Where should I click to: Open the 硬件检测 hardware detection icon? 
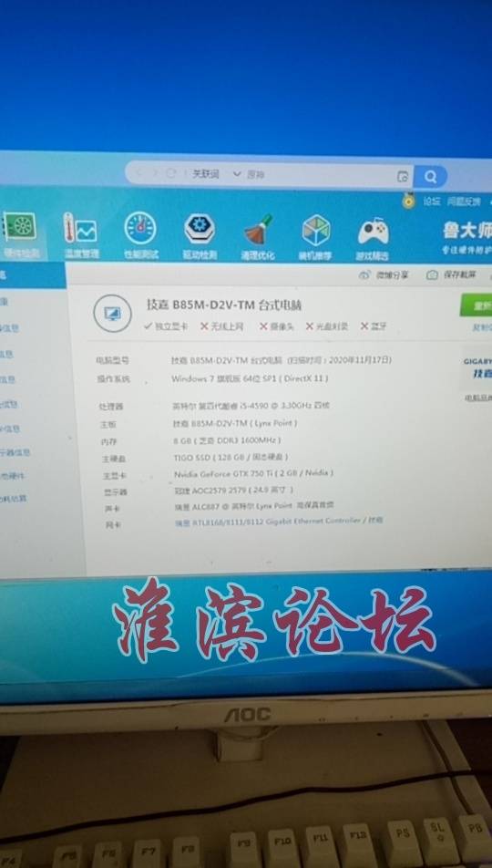pyautogui.click(x=21, y=228)
